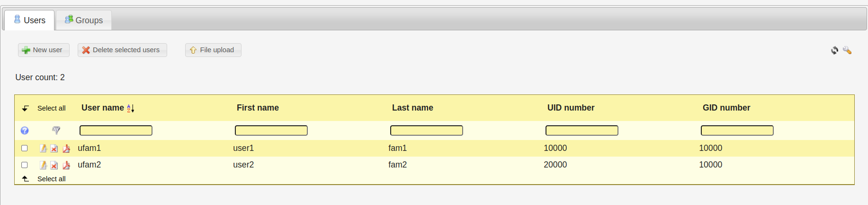Image resolution: width=868 pixels, height=205 pixels.
Task: Open the Users tab
Action: click(29, 20)
